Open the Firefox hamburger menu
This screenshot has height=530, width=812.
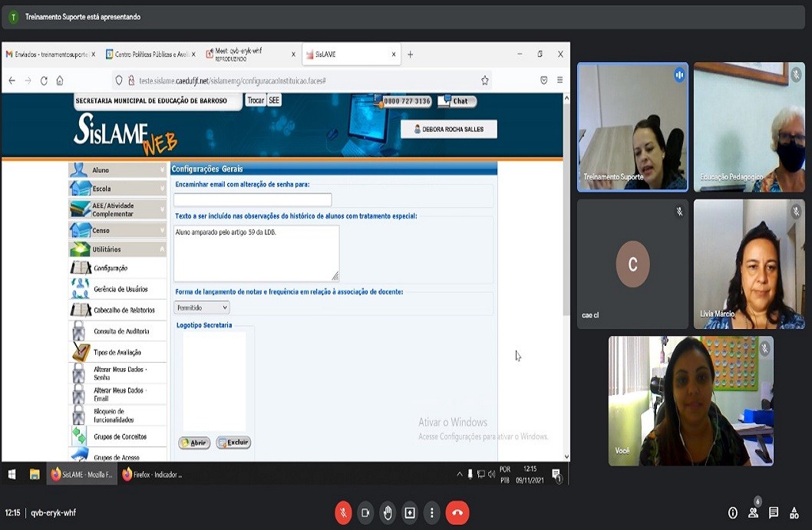[559, 81]
